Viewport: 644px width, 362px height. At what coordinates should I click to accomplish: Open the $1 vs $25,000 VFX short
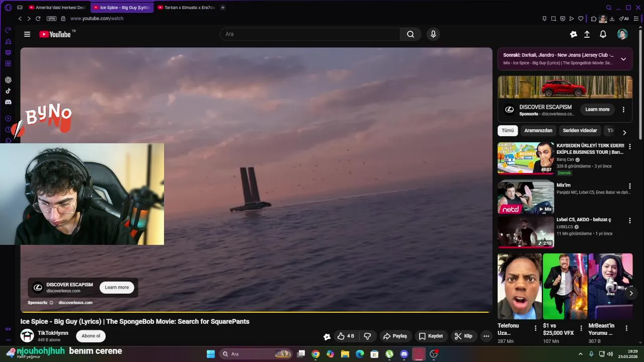coord(565,286)
